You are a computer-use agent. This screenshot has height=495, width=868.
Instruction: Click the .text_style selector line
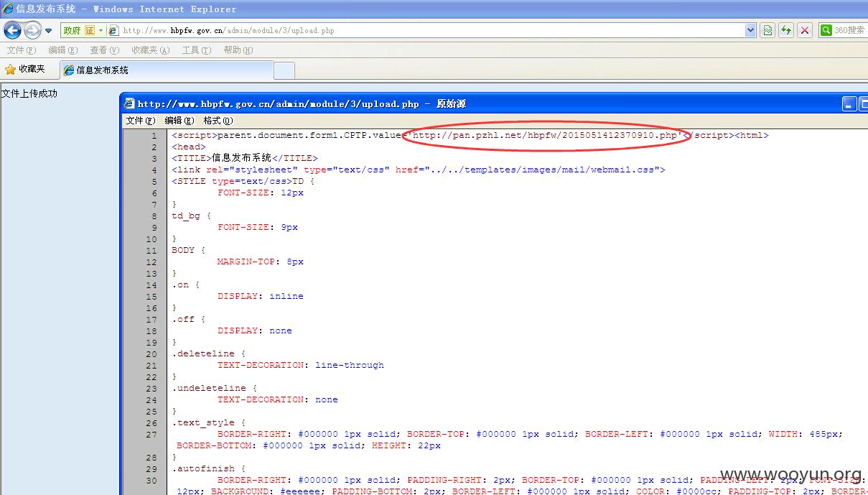208,422
